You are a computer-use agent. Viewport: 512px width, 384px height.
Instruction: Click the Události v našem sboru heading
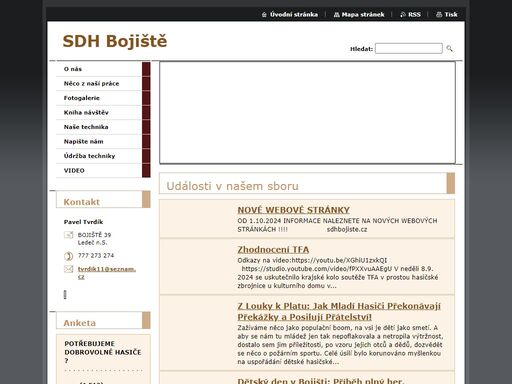point(232,186)
